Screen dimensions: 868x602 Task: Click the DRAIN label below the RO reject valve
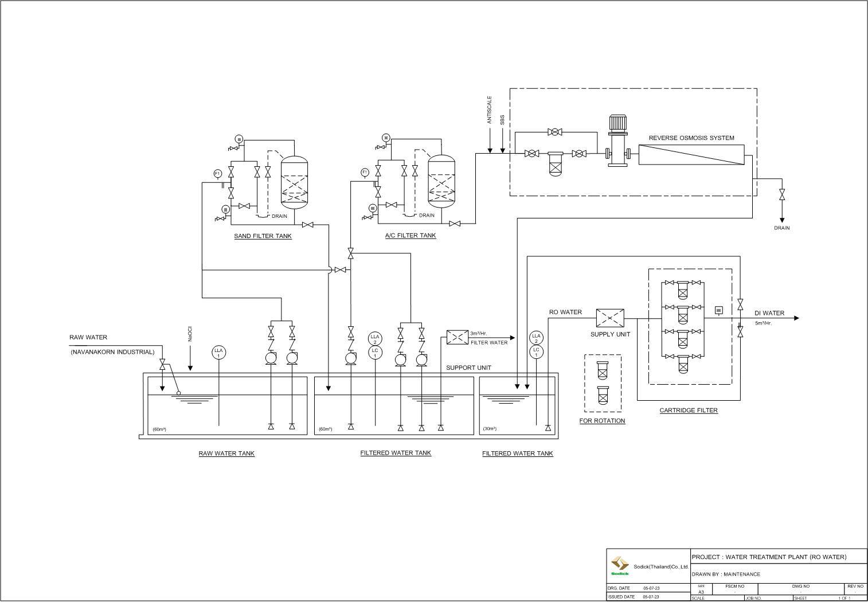pyautogui.click(x=782, y=228)
